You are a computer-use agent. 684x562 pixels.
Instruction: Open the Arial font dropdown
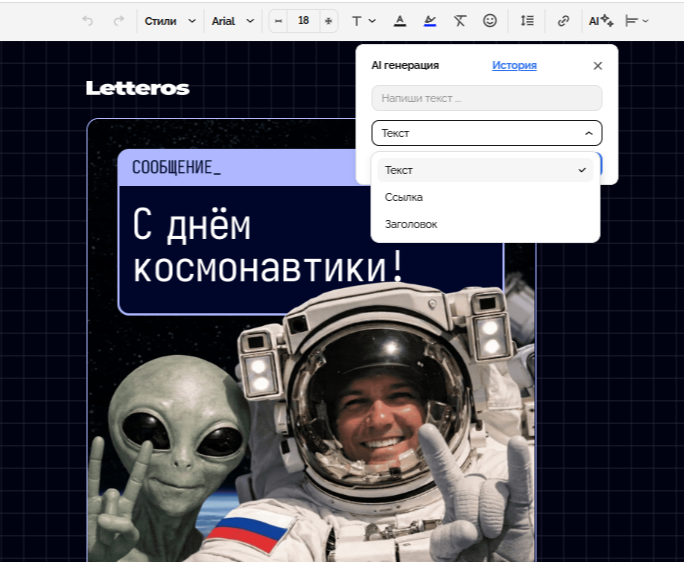tap(233, 20)
